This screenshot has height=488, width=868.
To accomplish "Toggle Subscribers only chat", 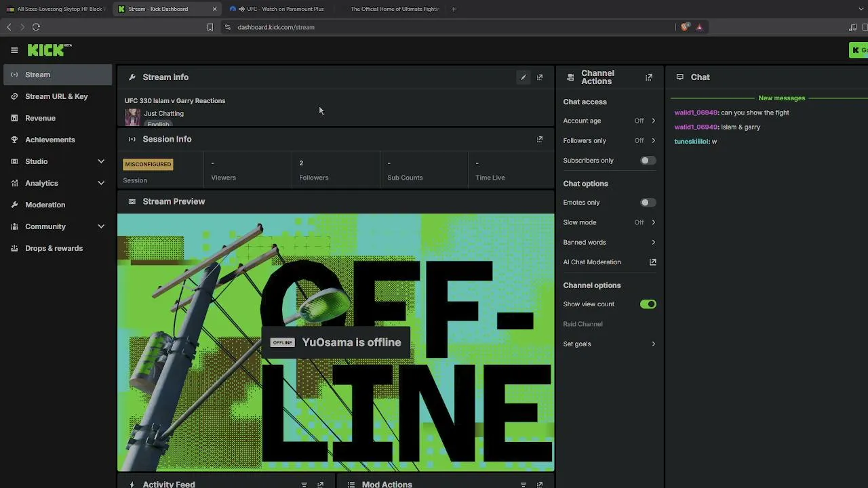I will (x=648, y=161).
